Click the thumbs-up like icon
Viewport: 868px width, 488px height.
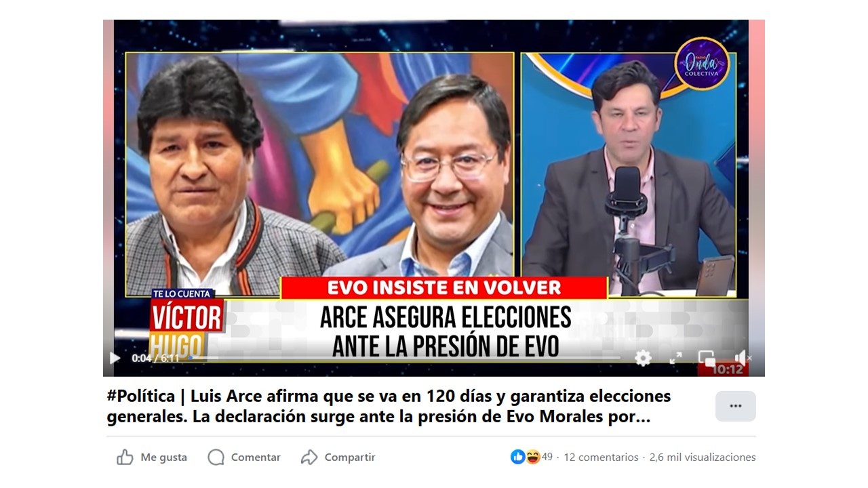[x=125, y=457]
